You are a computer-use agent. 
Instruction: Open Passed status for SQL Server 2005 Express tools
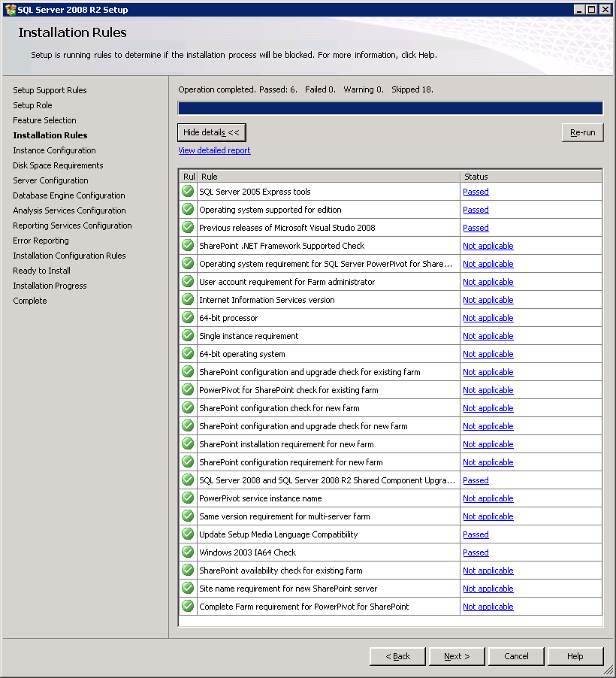(476, 192)
